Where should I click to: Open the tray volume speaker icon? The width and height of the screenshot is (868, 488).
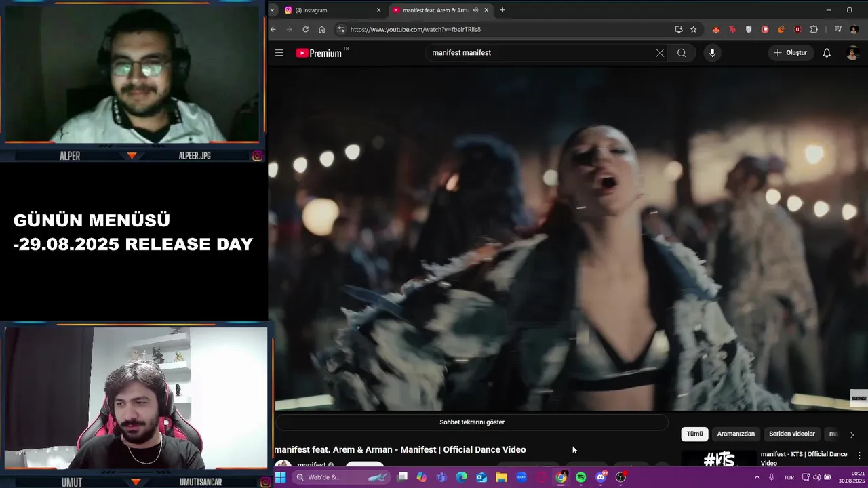[816, 477]
